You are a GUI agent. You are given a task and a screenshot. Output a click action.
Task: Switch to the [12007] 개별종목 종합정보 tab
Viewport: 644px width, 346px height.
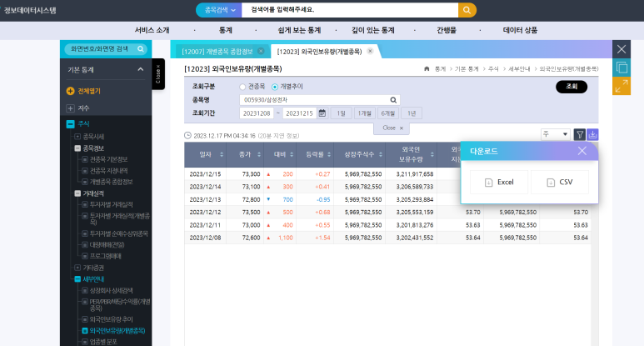217,52
